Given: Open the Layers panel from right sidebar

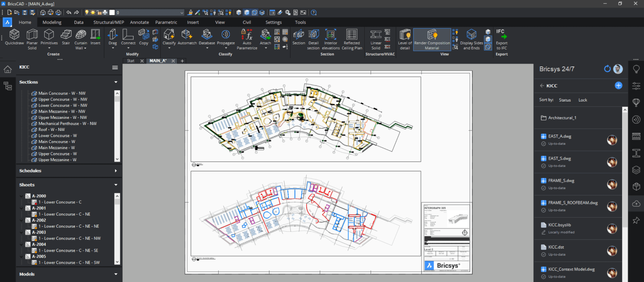Looking at the screenshot, I should pos(636,170).
